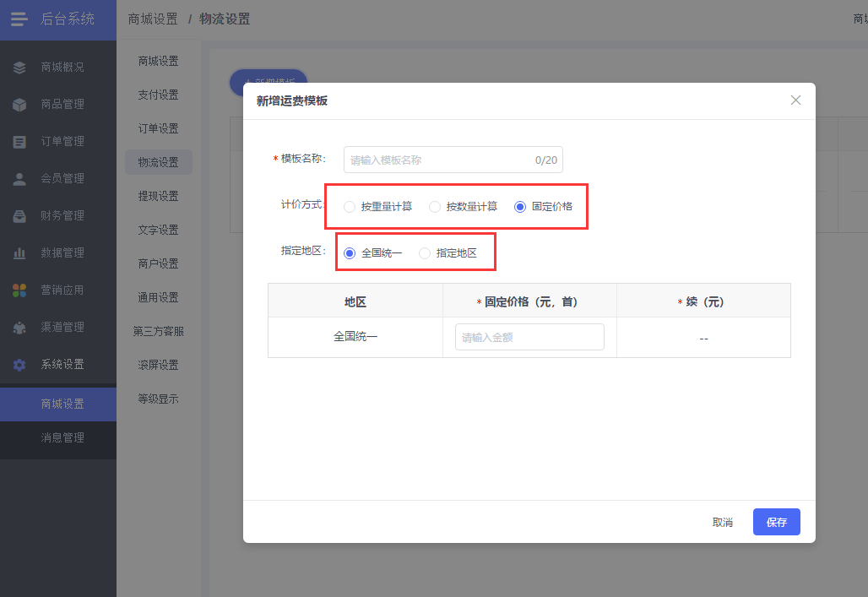Click the 商品管理 cube icon
The width and height of the screenshot is (868, 597).
point(19,105)
